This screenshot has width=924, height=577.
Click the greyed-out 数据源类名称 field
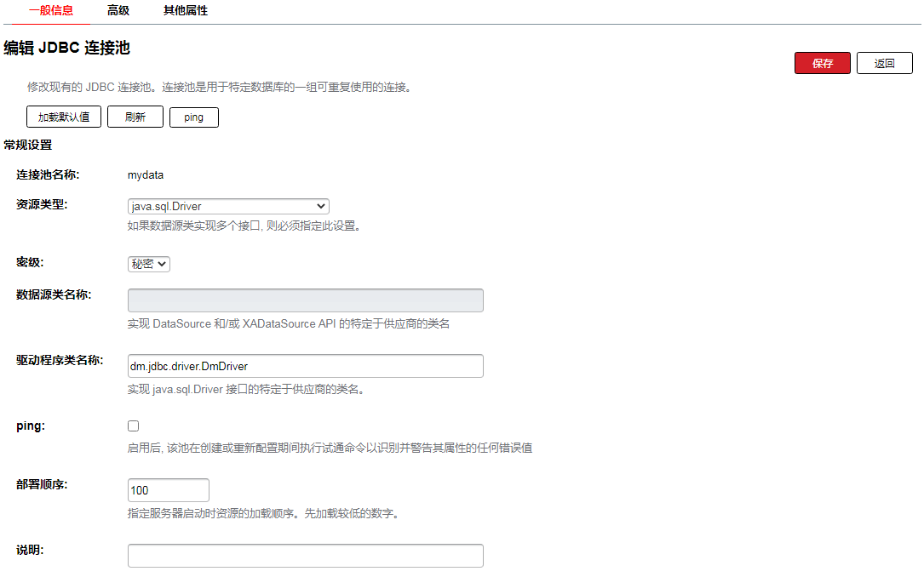point(305,300)
